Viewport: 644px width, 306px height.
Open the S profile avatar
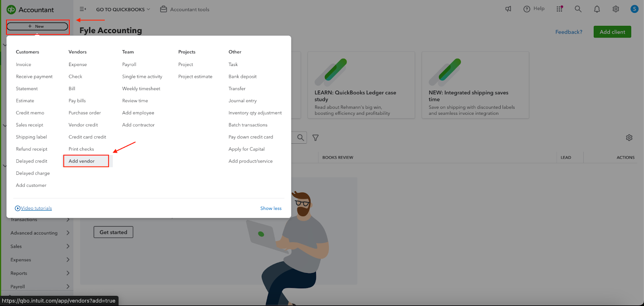coord(634,9)
